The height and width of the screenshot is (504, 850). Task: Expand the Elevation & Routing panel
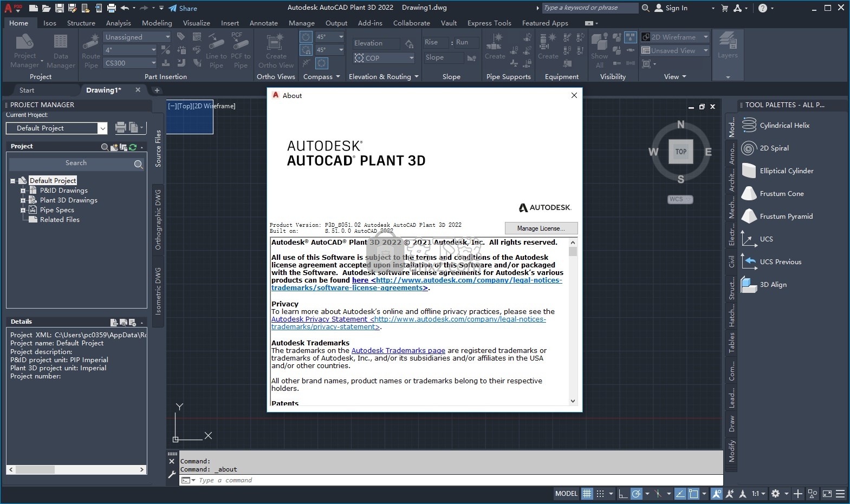coord(384,77)
